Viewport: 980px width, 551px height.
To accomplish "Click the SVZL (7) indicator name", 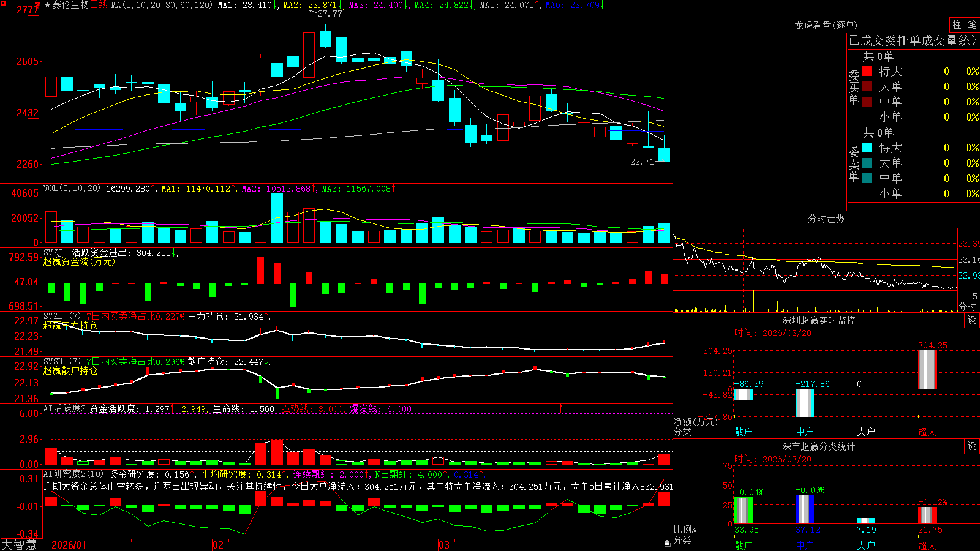I will click(62, 316).
